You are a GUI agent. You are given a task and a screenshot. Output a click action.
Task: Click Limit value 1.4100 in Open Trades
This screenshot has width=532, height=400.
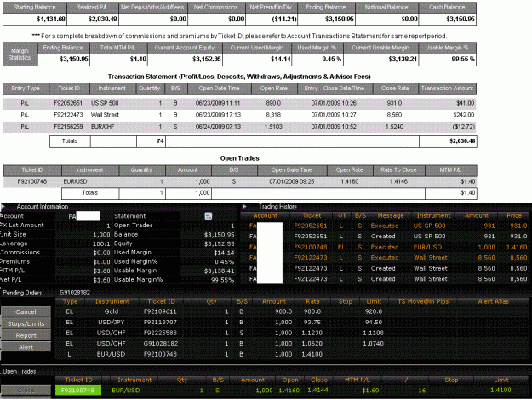click(x=501, y=390)
